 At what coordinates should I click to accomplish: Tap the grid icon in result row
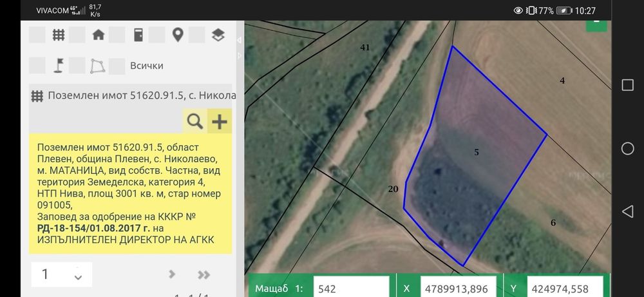tap(37, 96)
